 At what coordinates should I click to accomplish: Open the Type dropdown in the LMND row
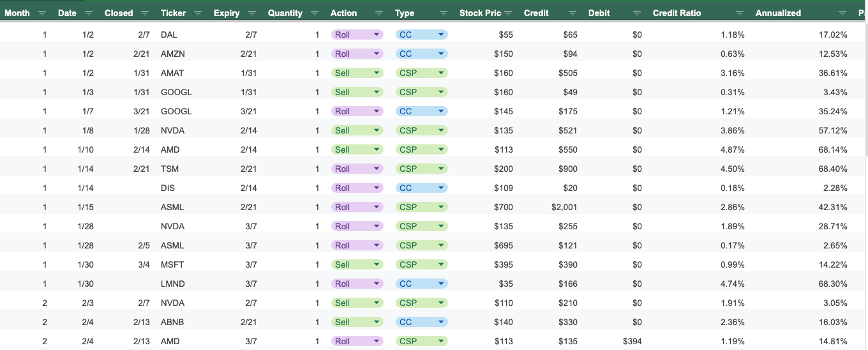click(441, 284)
